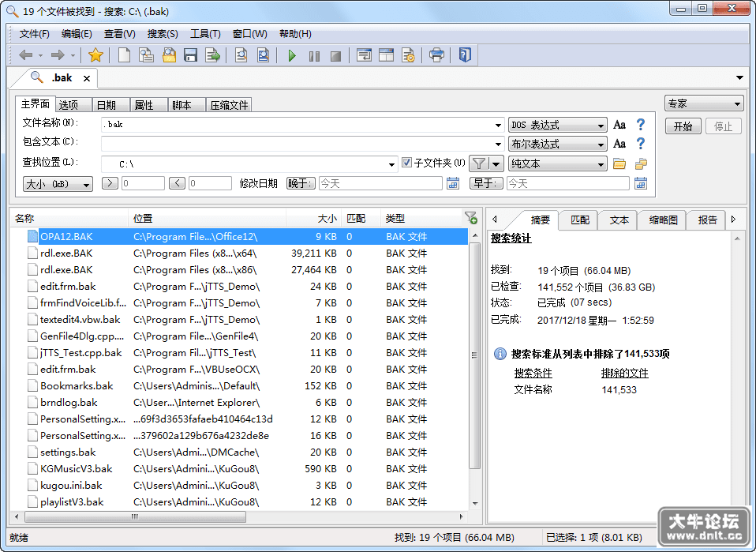Click the new search from current icon

point(146,55)
